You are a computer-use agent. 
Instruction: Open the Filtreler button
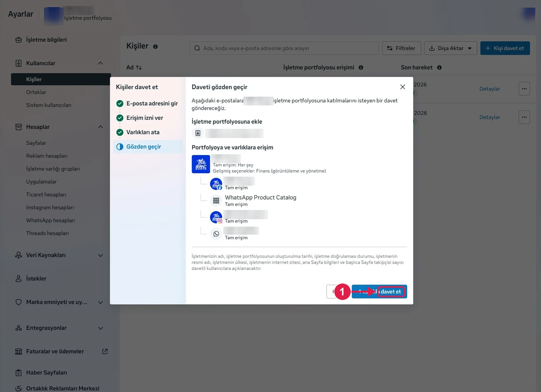click(401, 48)
